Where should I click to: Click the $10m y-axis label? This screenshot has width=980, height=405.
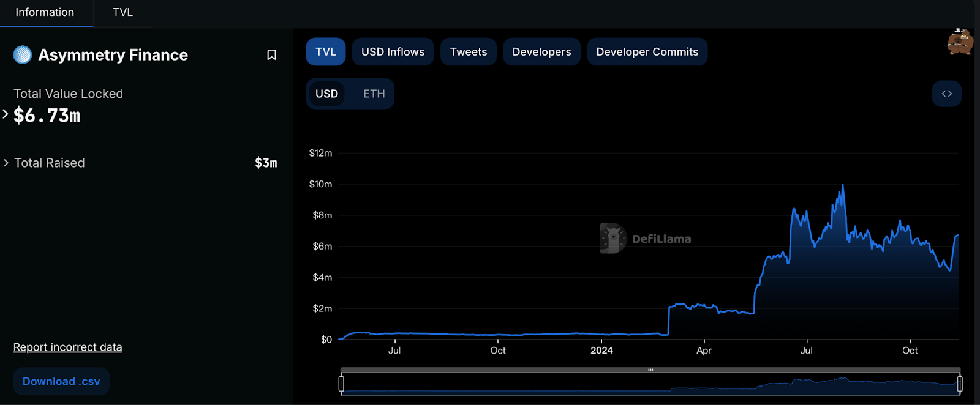point(320,184)
